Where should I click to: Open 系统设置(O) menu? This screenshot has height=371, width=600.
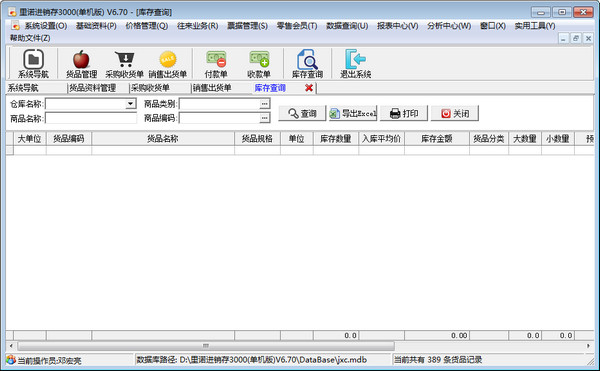[x=46, y=26]
